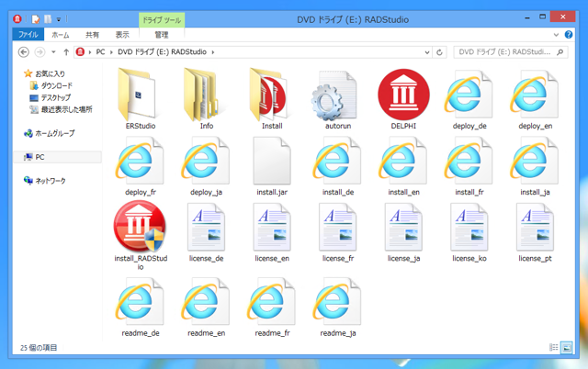Open the quick access toolbar customize dropdown
The width and height of the screenshot is (588, 369).
[59, 19]
